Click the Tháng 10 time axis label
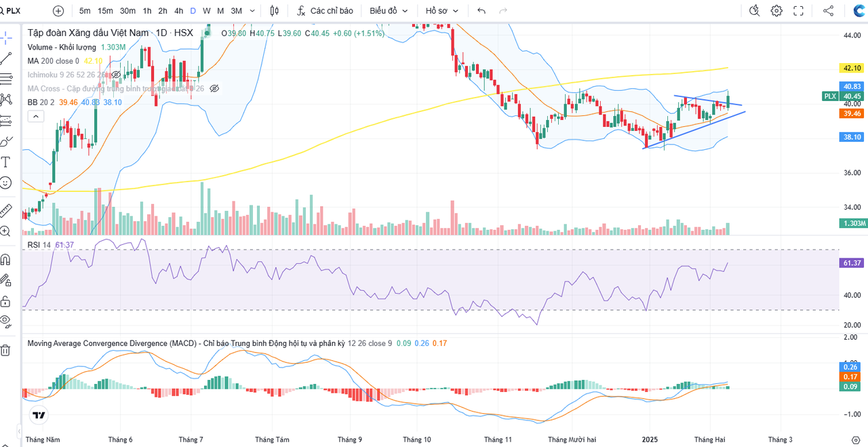868x447 pixels. pyautogui.click(x=416, y=440)
